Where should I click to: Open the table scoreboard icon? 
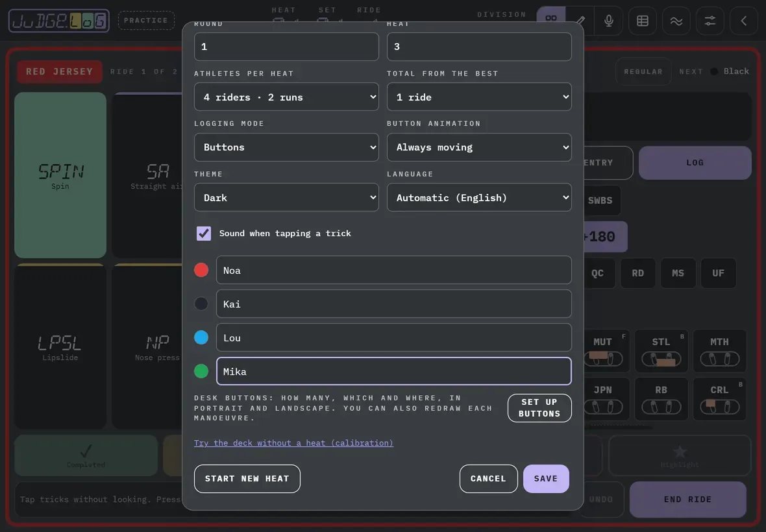643,21
